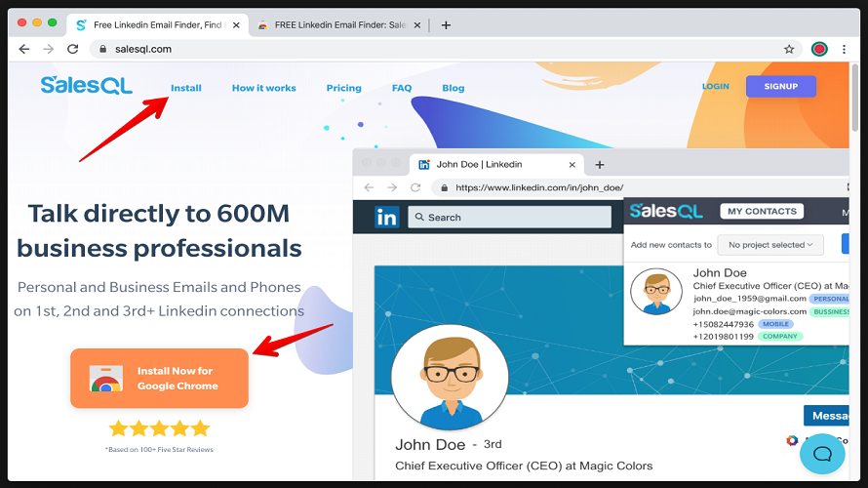Click john.doe@magic-colors.com email

coord(750,311)
